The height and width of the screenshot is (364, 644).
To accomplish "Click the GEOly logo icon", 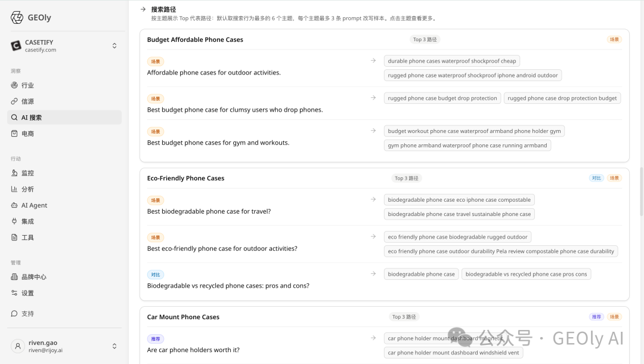I will tap(17, 17).
